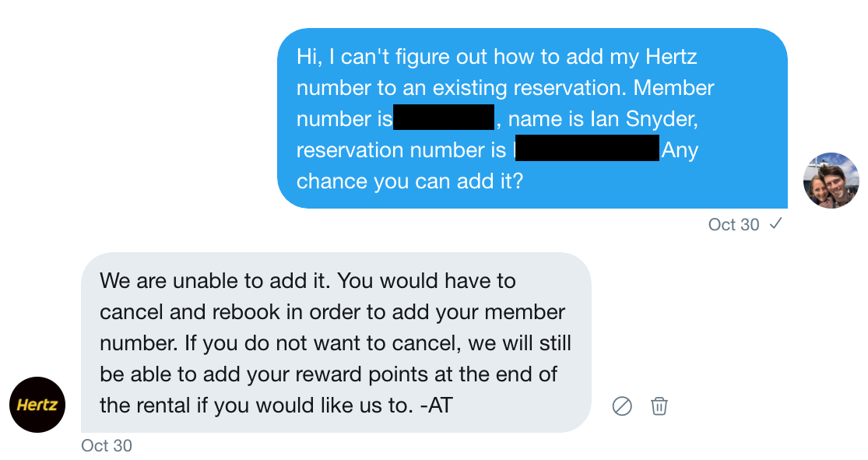The width and height of the screenshot is (868, 460).
Task: Click the sent checkmark receipt icon
Action: point(775,224)
